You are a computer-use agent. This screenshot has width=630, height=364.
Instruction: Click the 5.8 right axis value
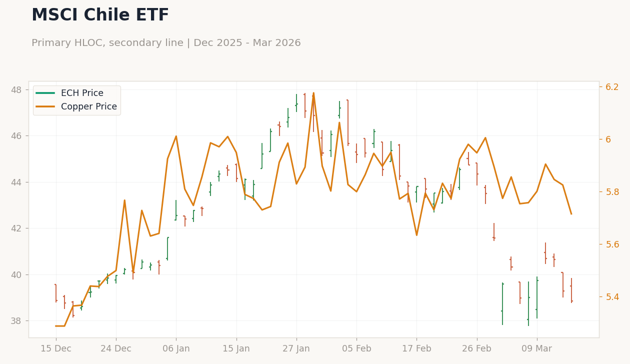[x=612, y=192]
